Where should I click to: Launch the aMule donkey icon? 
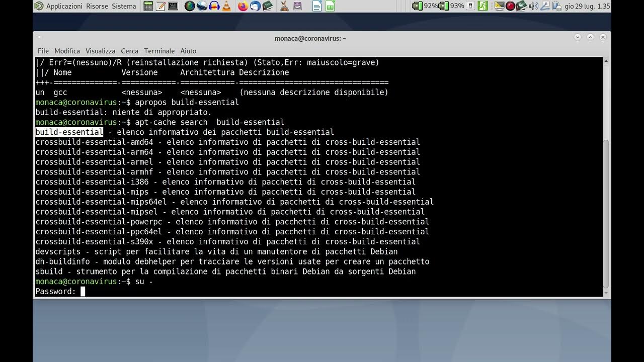(x=284, y=6)
